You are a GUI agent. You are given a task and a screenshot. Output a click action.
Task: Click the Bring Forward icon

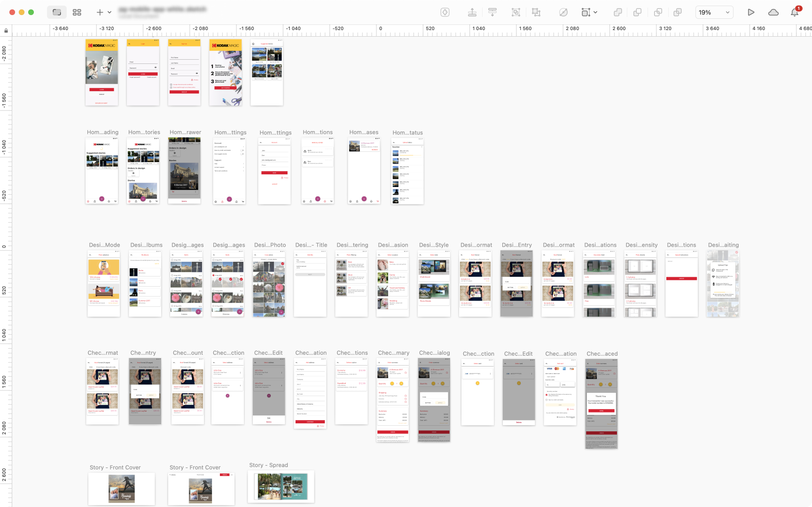472,12
